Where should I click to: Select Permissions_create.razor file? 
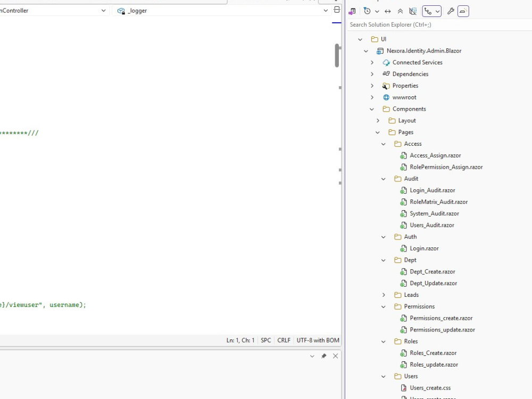tap(441, 318)
